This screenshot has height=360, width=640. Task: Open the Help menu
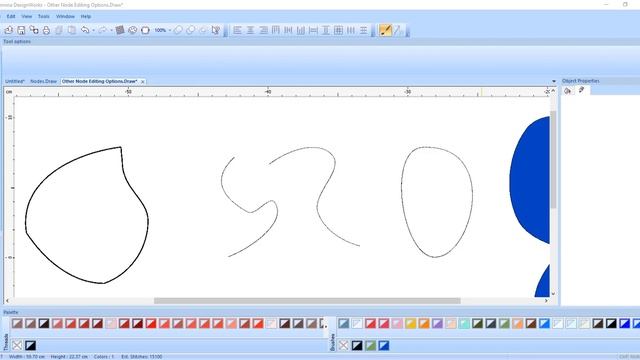tap(86, 16)
